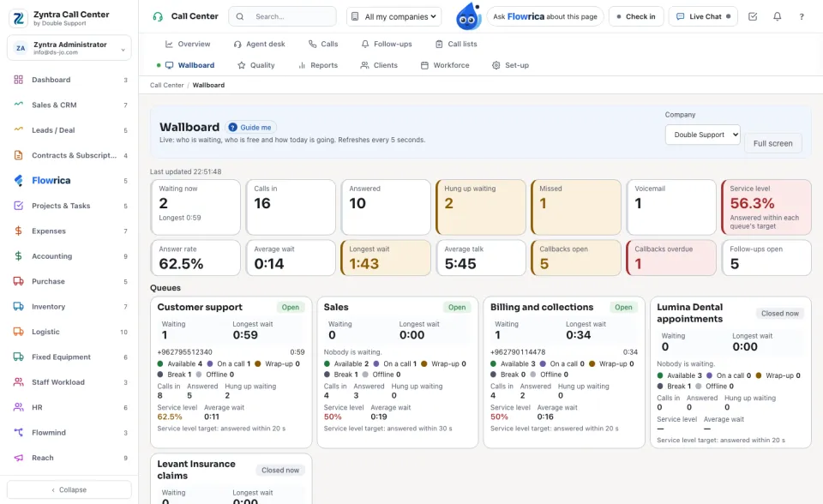Open the notifications bell
Viewport: 823px width, 504px height.
click(x=777, y=17)
